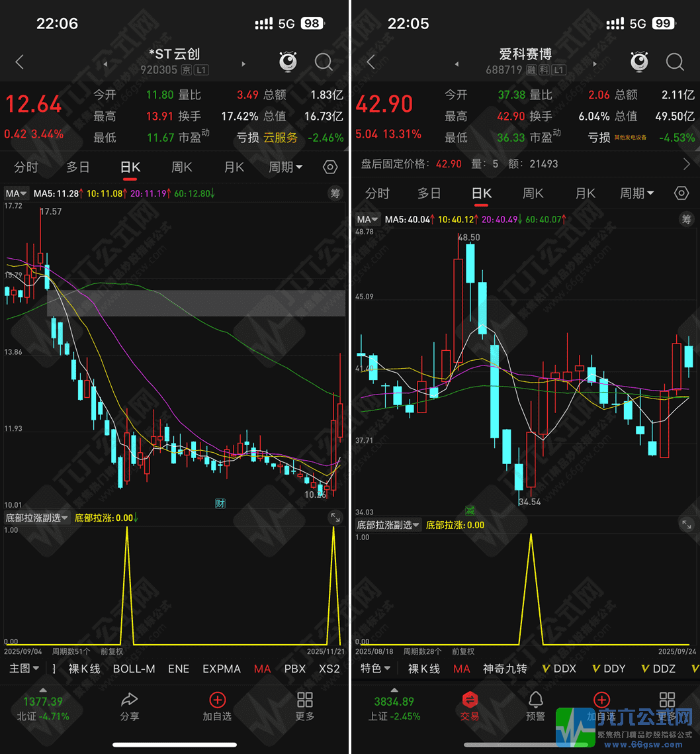Viewport: 700px width, 754px height.
Task: Tap the owl assistant icon on the 爱科赛博 page
Action: (x=639, y=62)
